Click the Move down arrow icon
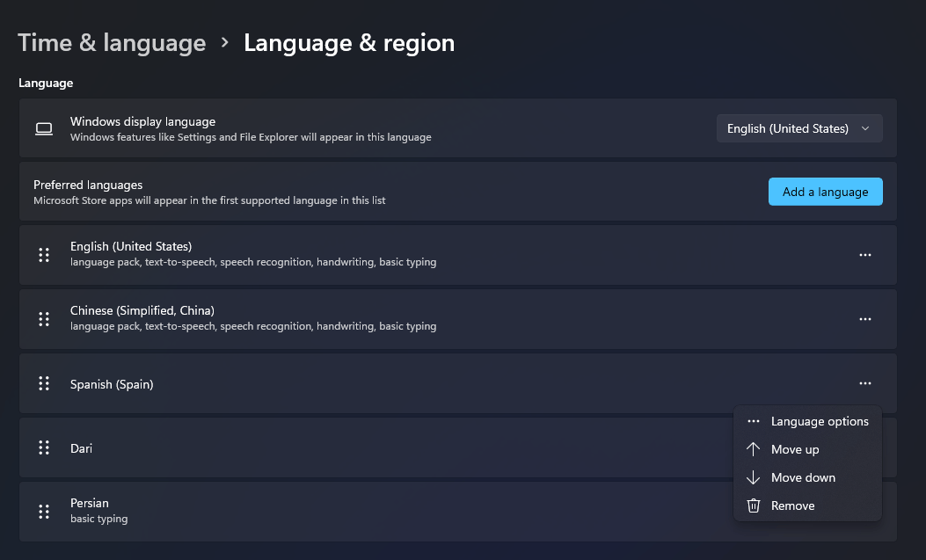Viewport: 926px width, 560px height. point(754,477)
